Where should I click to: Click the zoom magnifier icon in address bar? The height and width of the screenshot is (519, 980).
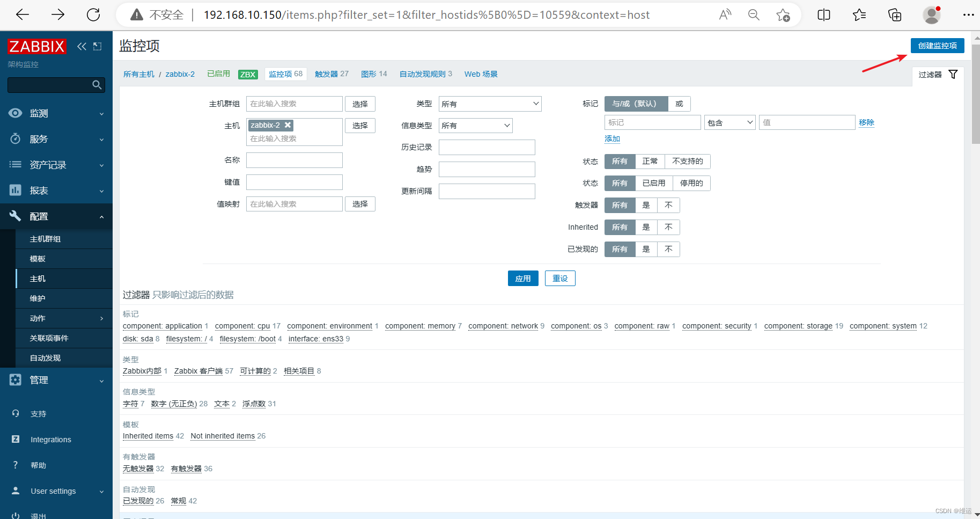coord(754,14)
